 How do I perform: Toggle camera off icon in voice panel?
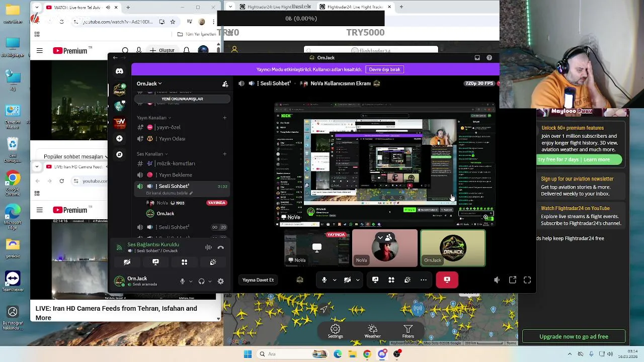(127, 262)
